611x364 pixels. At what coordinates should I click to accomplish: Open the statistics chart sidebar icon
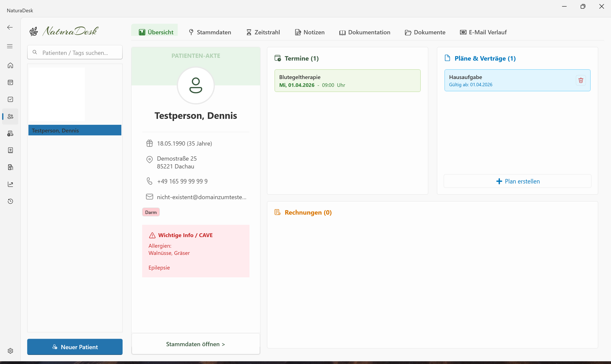click(x=10, y=184)
